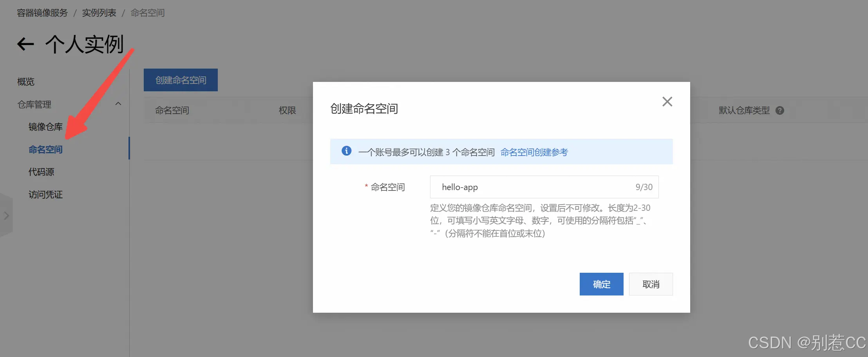Go to 容器镜像服务 breadcrumb
The height and width of the screenshot is (357, 868).
click(42, 13)
